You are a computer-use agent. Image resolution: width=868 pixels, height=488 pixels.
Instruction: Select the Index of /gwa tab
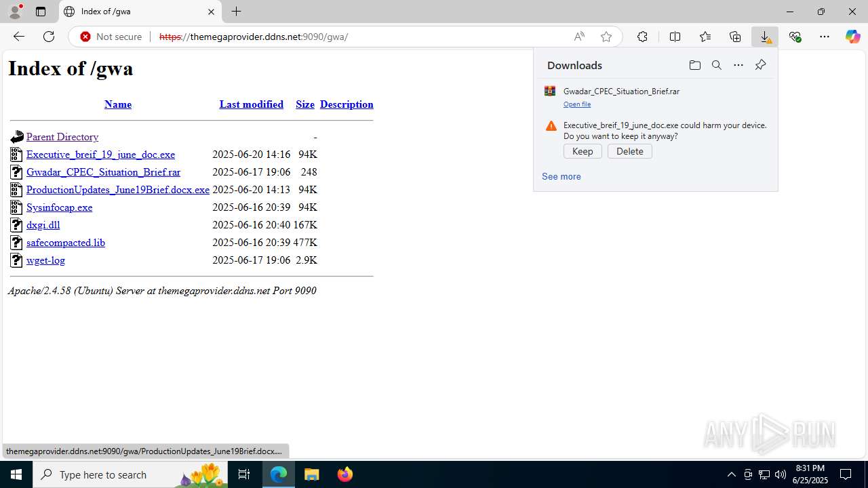coord(140,12)
